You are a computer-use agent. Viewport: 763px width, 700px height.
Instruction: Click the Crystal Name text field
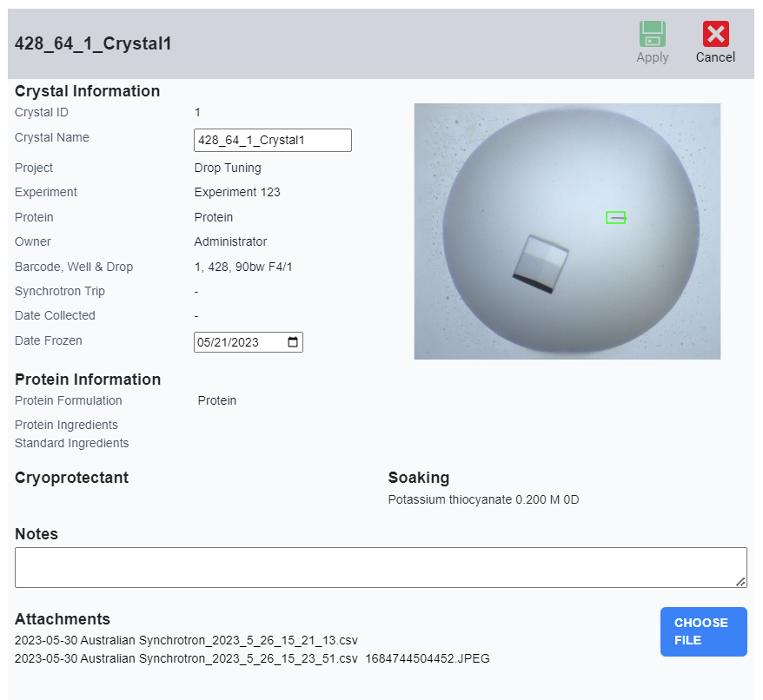tap(272, 140)
